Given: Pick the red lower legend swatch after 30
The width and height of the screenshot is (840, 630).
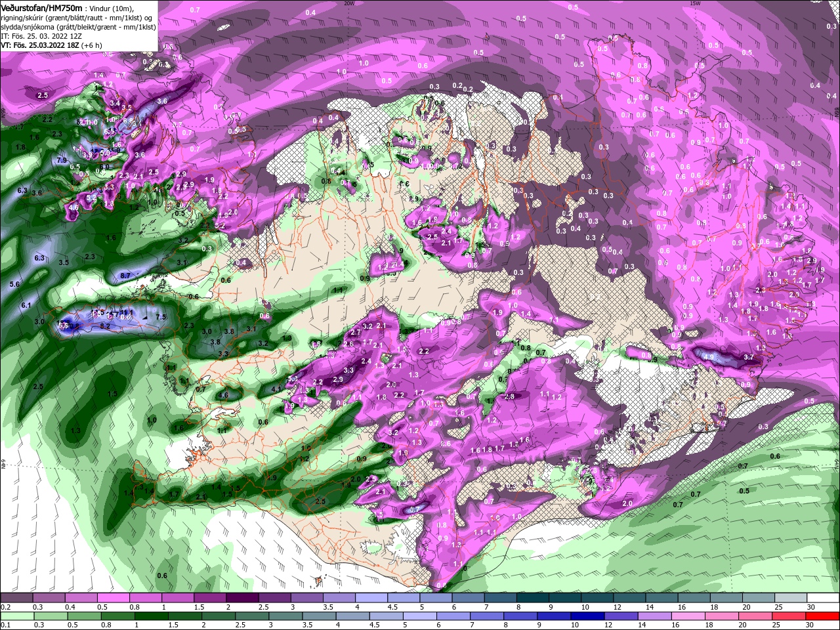Looking at the screenshot, I should 824,616.
